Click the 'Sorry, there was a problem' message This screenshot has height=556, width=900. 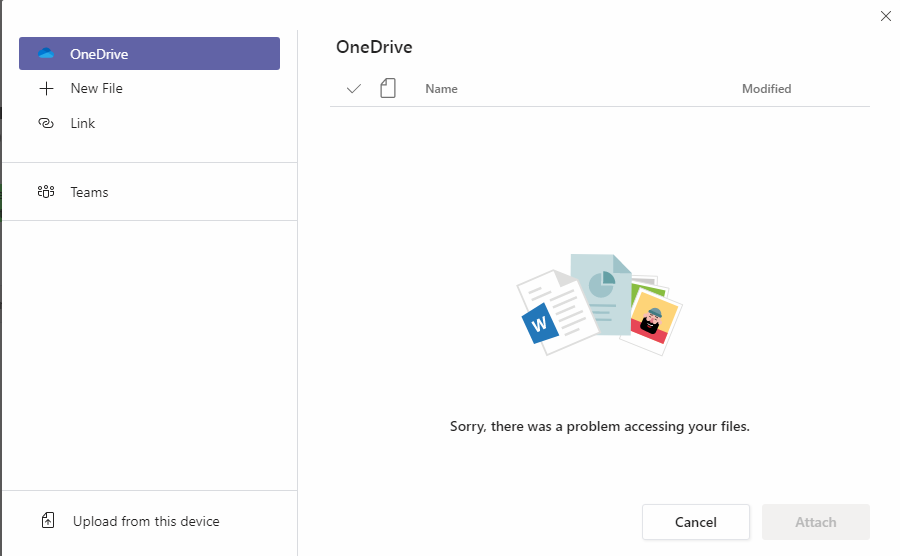600,426
